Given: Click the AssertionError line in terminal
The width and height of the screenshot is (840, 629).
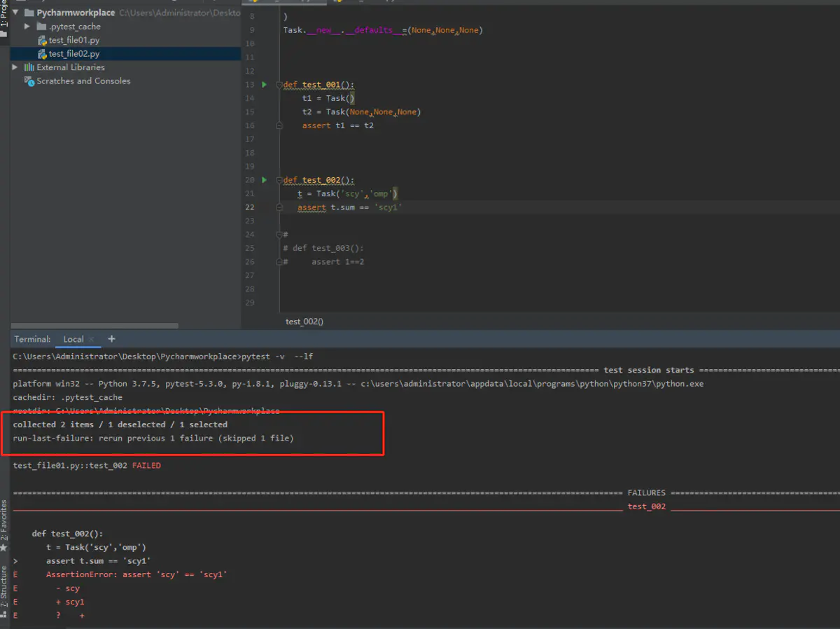Looking at the screenshot, I should (136, 574).
